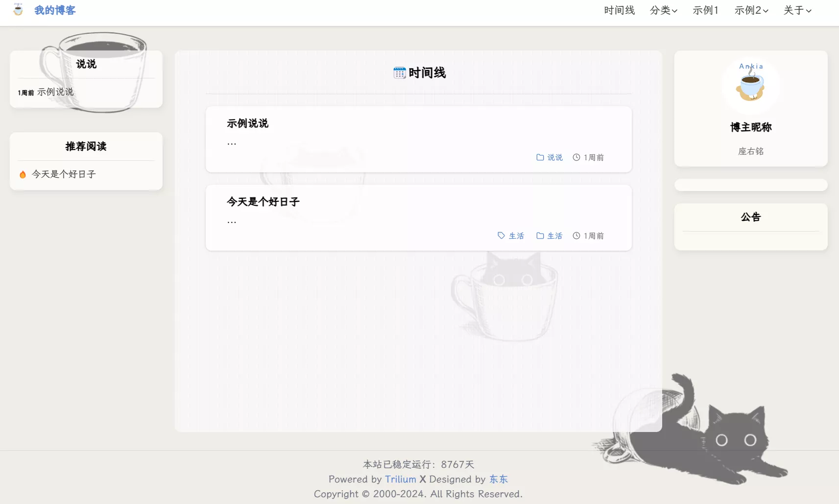This screenshot has height=504, width=839.
Task: Go to 时间线 in the navigation bar
Action: click(619, 10)
